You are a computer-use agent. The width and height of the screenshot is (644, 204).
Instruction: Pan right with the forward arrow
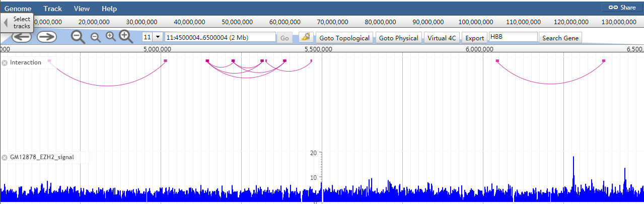coord(46,37)
